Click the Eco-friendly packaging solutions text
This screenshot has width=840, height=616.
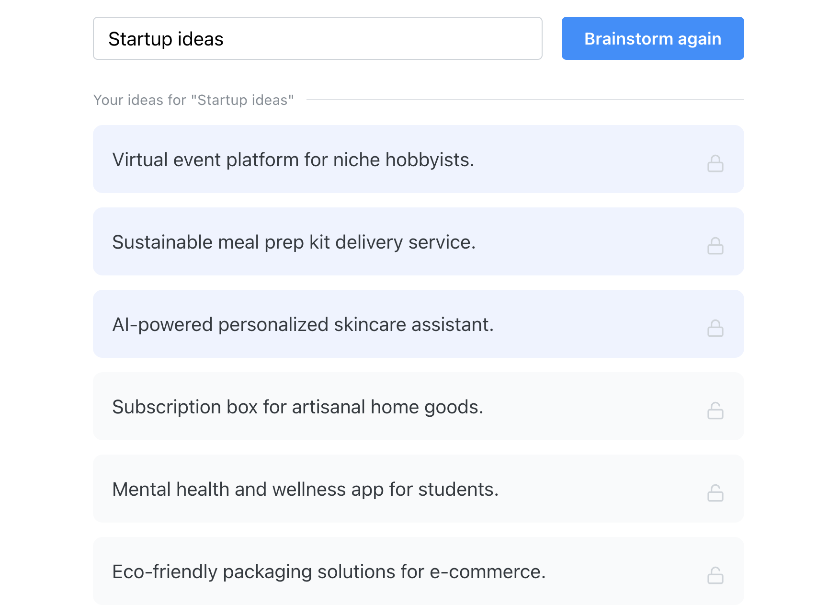(x=329, y=571)
